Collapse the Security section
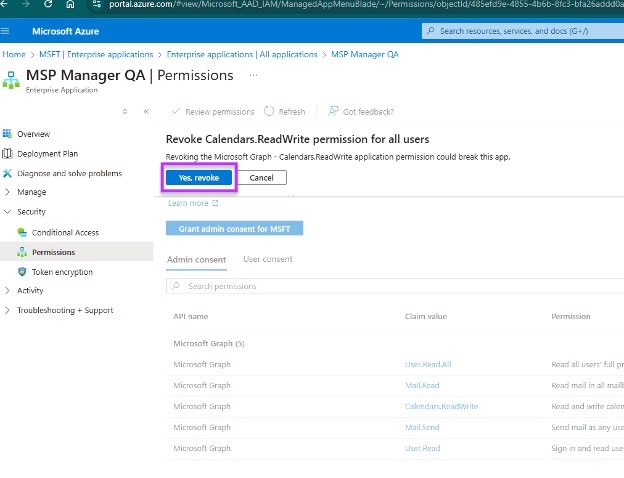 point(31,212)
